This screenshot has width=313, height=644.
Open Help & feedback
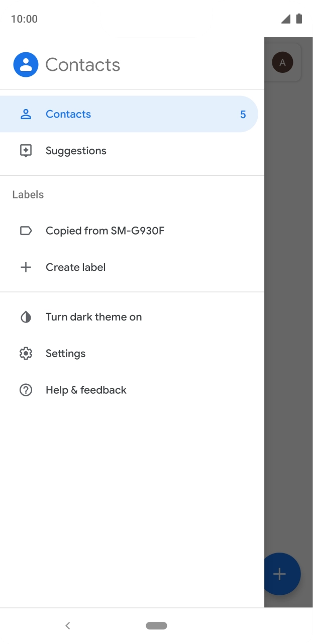pos(86,390)
